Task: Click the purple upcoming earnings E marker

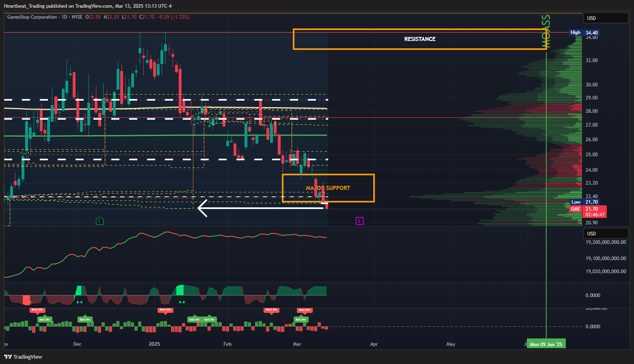Action: [x=359, y=221]
